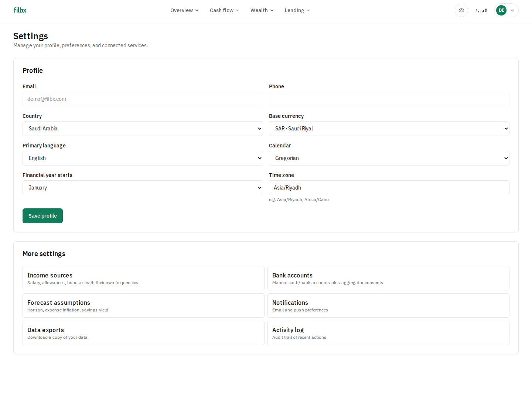Focus the Phone input field
Image resolution: width=532 pixels, height=399 pixels.
pos(389,99)
